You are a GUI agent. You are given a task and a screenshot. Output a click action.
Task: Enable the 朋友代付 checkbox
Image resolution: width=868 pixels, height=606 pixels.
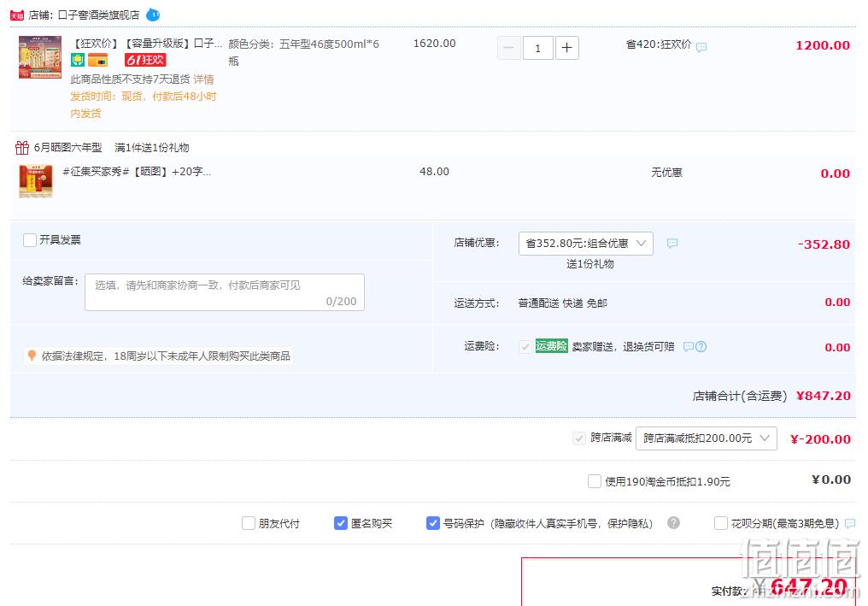[x=249, y=523]
